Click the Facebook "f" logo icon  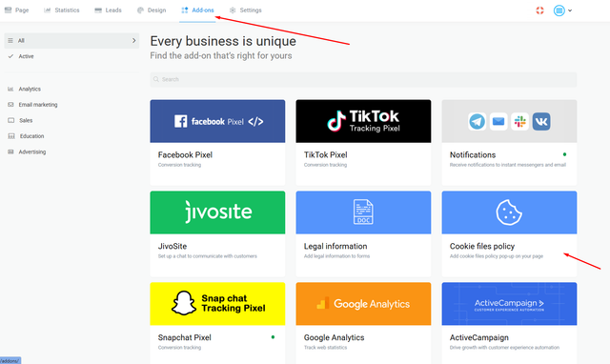180,121
